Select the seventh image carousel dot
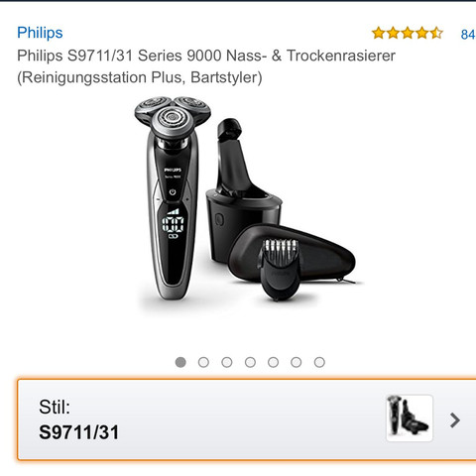Viewport: 476px width, 476px height. click(319, 362)
